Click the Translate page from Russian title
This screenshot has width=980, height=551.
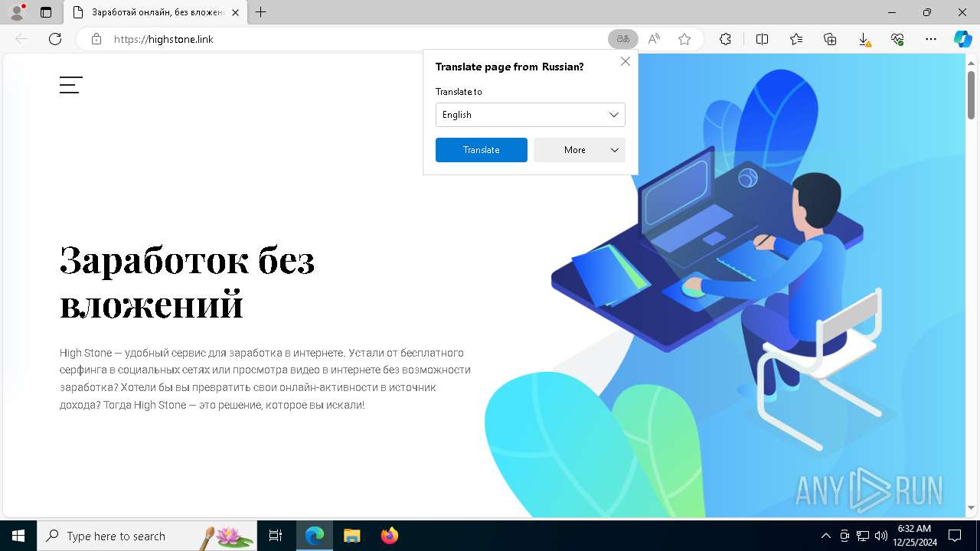tap(509, 67)
